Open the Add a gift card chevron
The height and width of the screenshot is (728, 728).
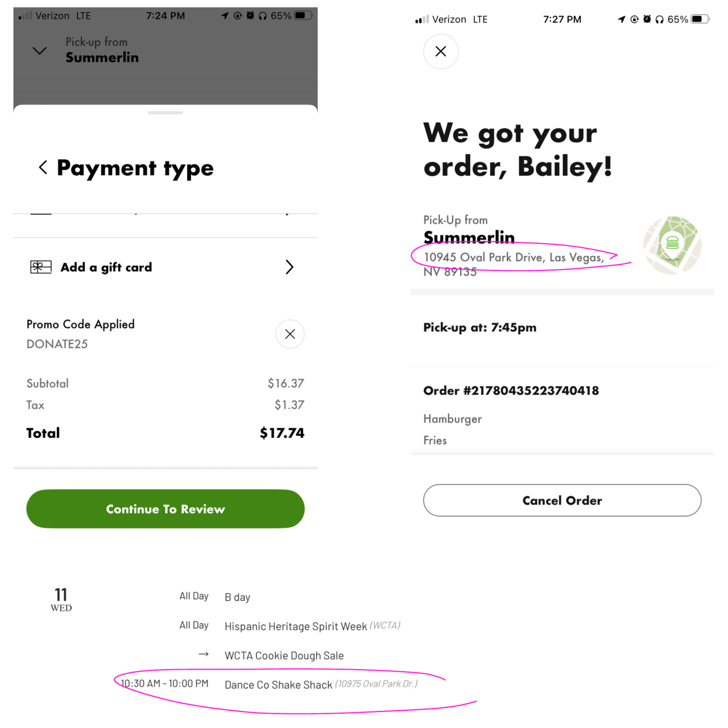(x=289, y=267)
